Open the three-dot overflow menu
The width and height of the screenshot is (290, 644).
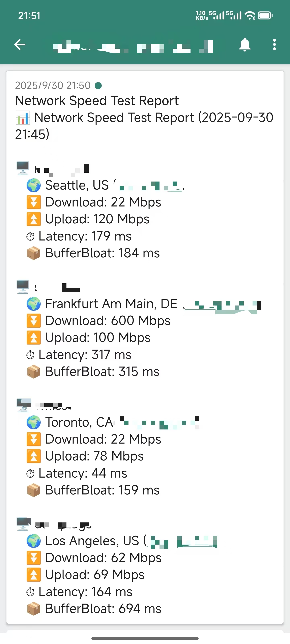[x=274, y=45]
